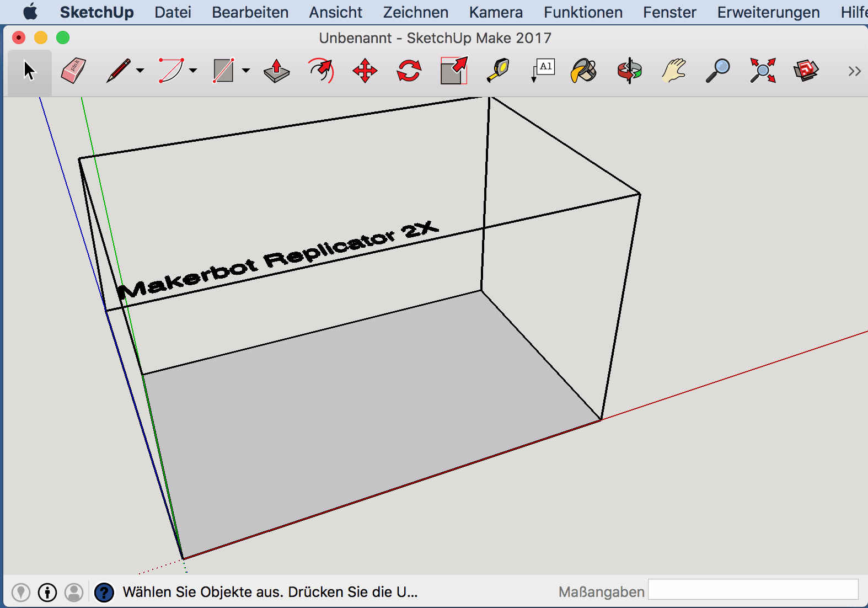Screen dimensions: 868x608
Task: Click the title 'Unbenannt - SketchUp Make 2017'
Action: point(435,38)
